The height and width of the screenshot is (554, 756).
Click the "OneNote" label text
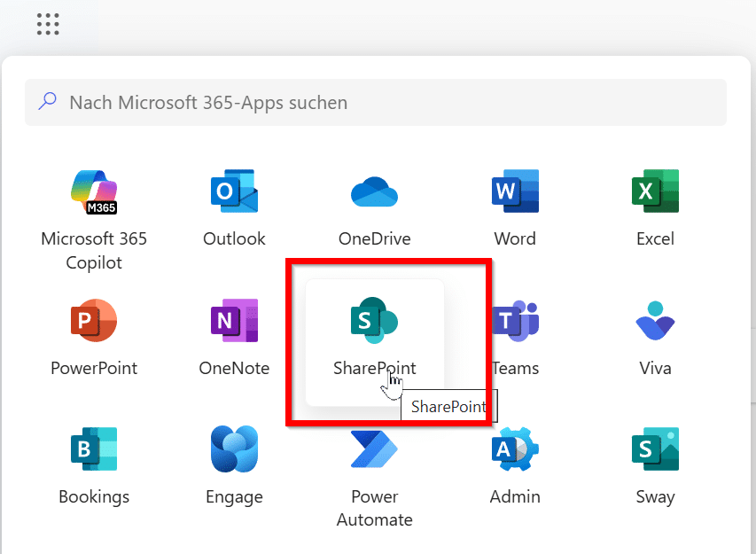234,369
